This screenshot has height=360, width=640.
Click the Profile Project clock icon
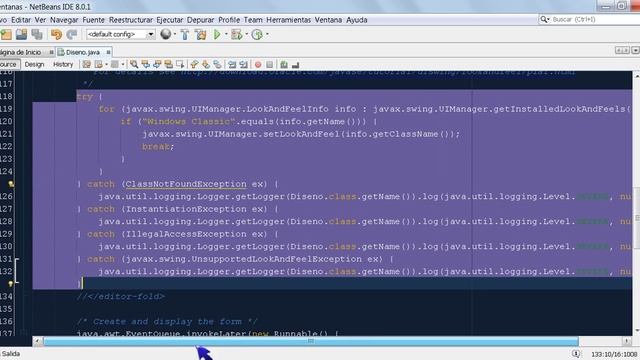coord(257,35)
